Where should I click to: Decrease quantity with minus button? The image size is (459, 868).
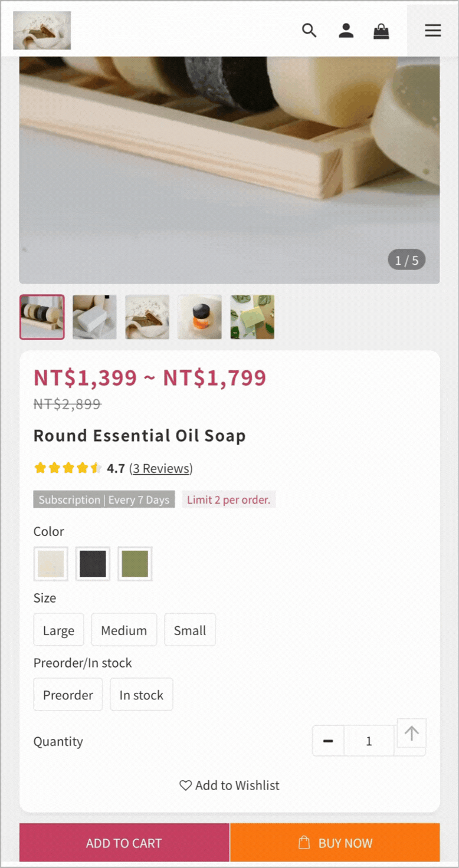click(x=329, y=741)
